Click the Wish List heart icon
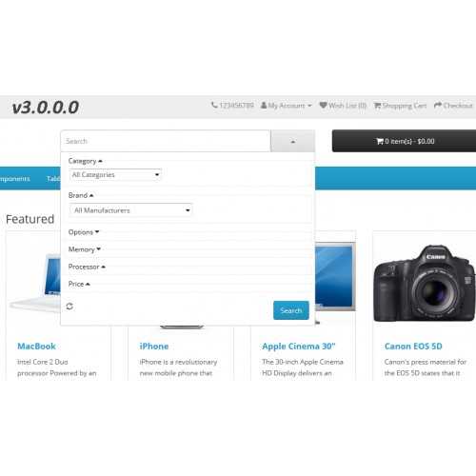This screenshot has width=476, height=476. tap(323, 105)
